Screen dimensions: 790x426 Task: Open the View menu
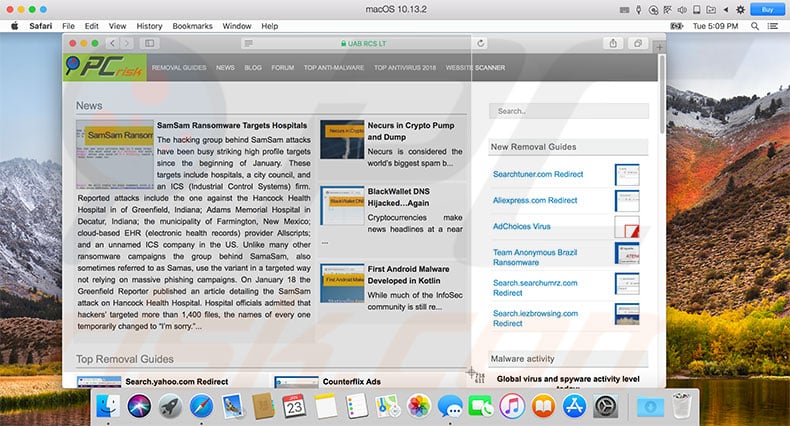[117, 26]
